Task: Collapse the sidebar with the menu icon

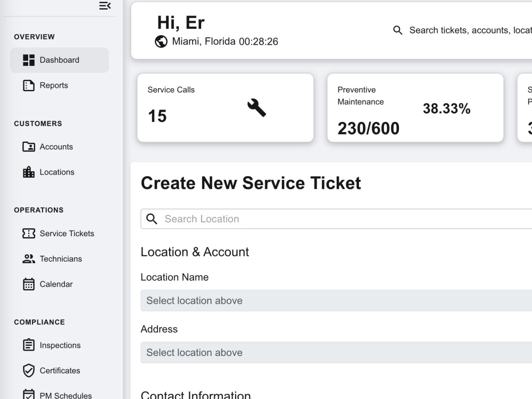Action: point(105,5)
